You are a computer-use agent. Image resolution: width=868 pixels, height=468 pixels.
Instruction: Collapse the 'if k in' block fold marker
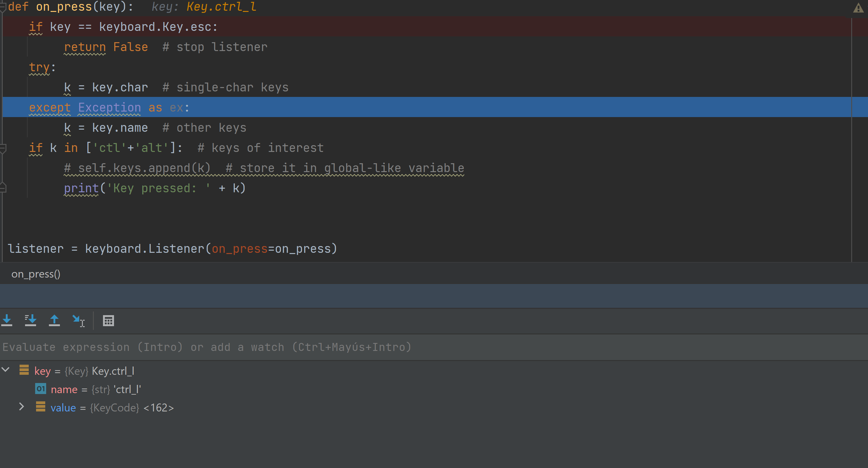3,148
